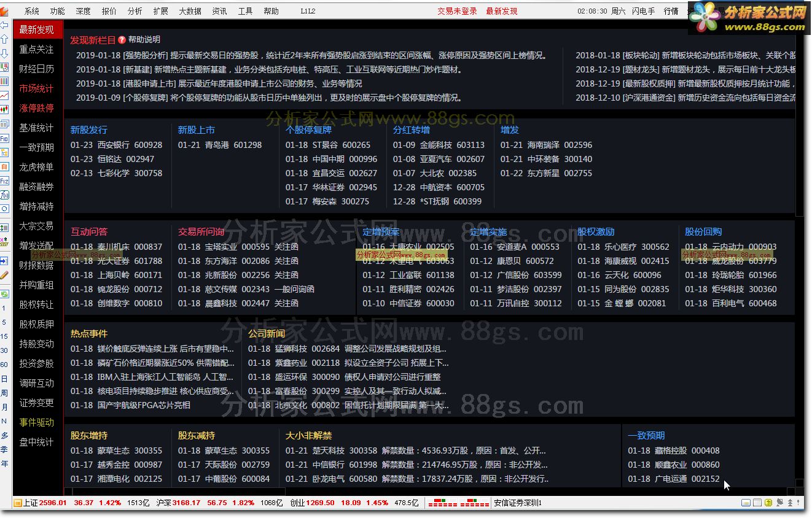Switch to the 5-minute period
This screenshot has width=812, height=518.
pyautogui.click(x=4, y=322)
